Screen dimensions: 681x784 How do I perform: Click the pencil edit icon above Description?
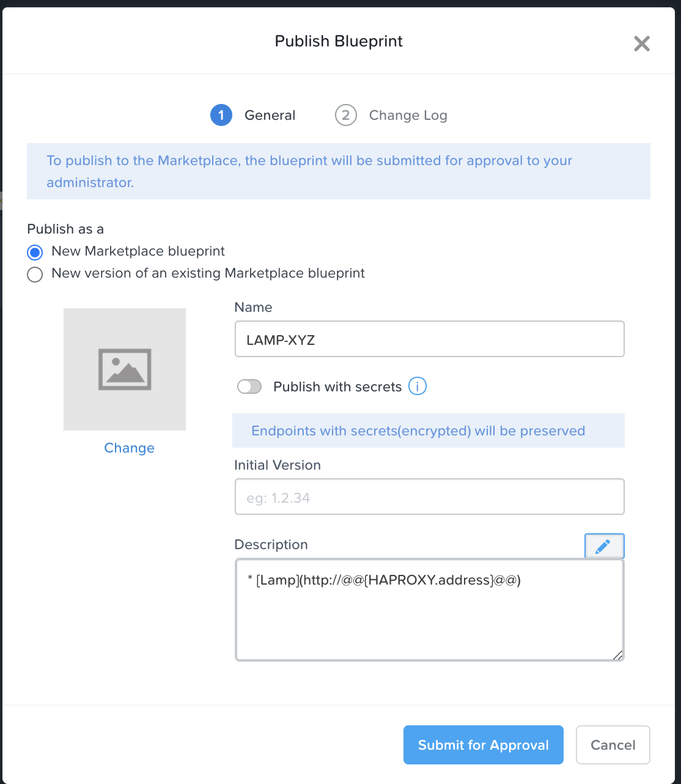tap(605, 545)
